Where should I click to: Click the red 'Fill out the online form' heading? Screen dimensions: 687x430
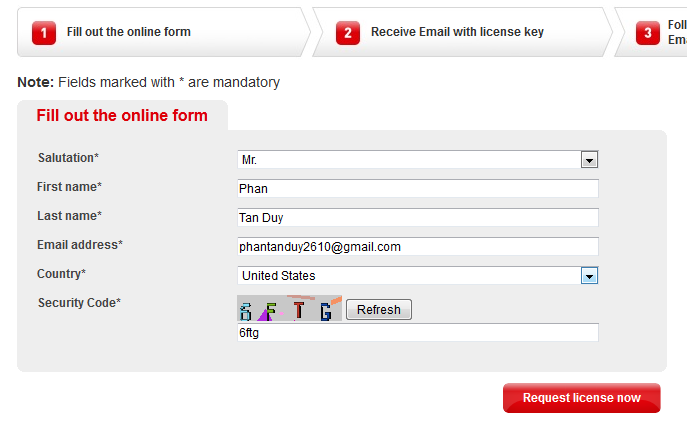(x=122, y=115)
